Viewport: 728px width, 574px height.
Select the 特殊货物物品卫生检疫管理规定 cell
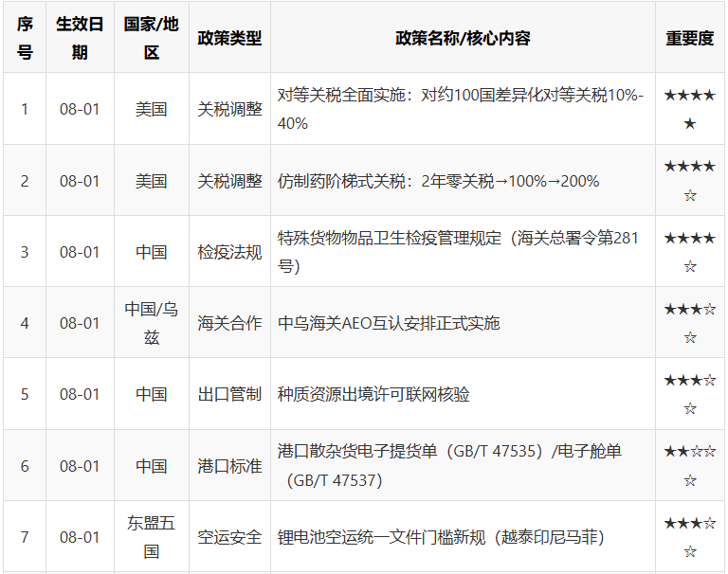463,252
